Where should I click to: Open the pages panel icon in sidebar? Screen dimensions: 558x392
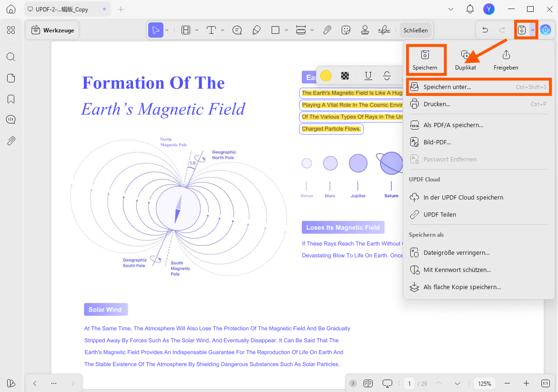point(11,78)
